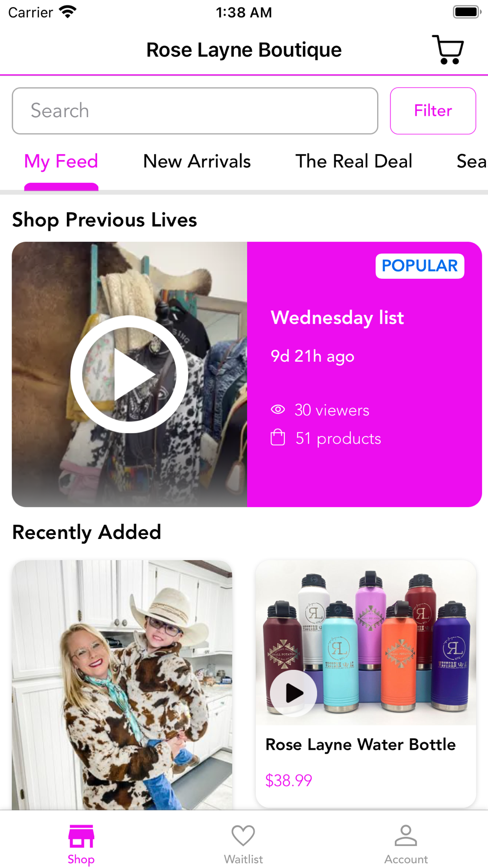Open the Account person icon
The image size is (488, 868).
406,835
